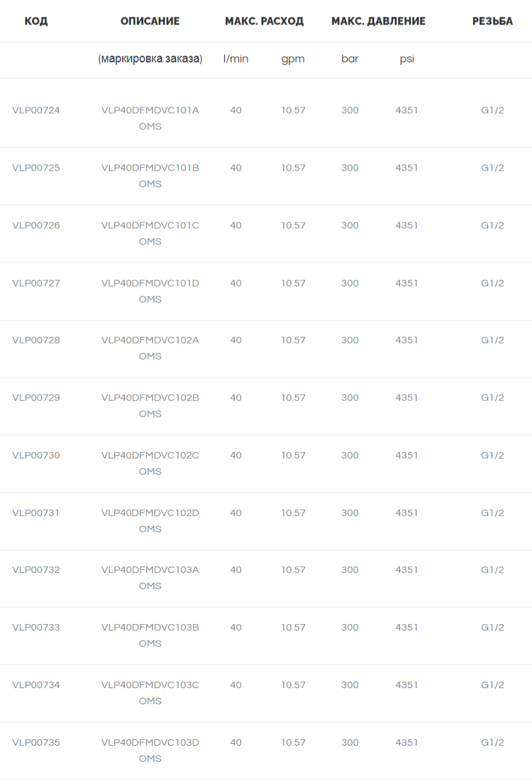Click description VLP40DFMDVC101B OMS
This screenshot has width=532, height=780.
coord(150,176)
